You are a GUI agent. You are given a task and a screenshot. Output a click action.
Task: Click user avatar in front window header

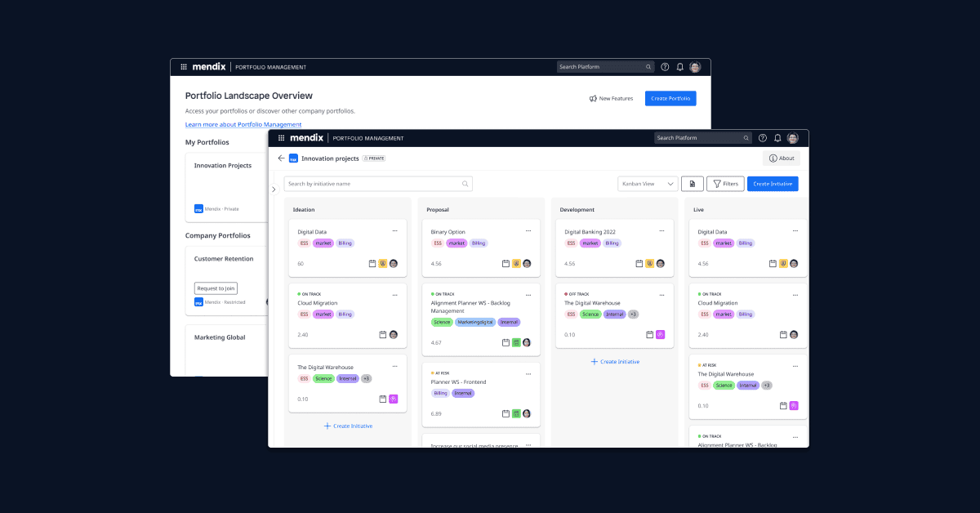792,138
